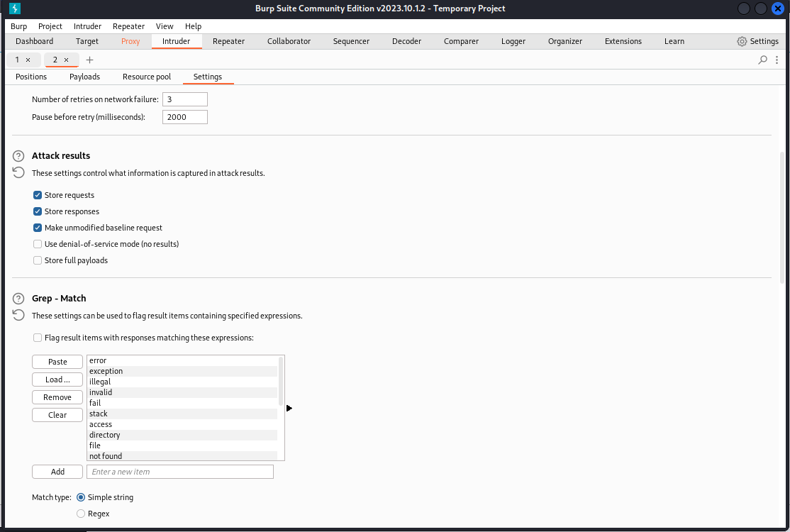Screen dimensions: 790x532
Task: Click the search magnifier icon in Intruder tab bar
Action: point(763,60)
